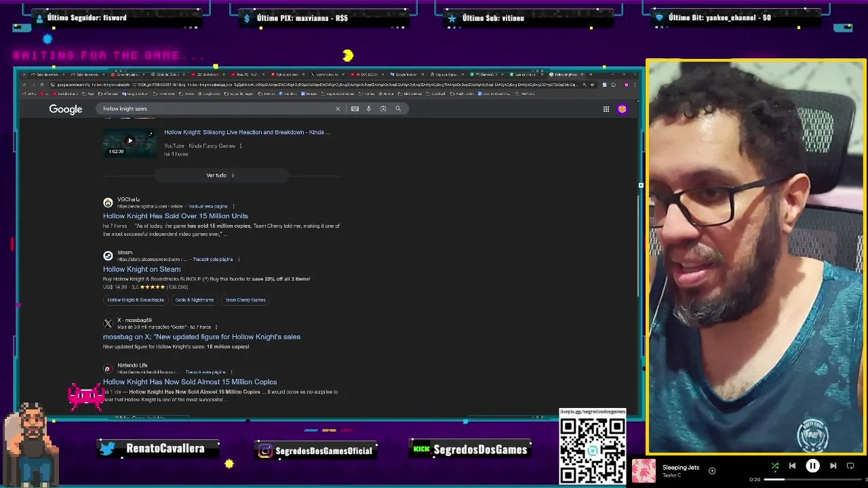Play the Silksong Live Reaction video thumbnail

coord(130,142)
